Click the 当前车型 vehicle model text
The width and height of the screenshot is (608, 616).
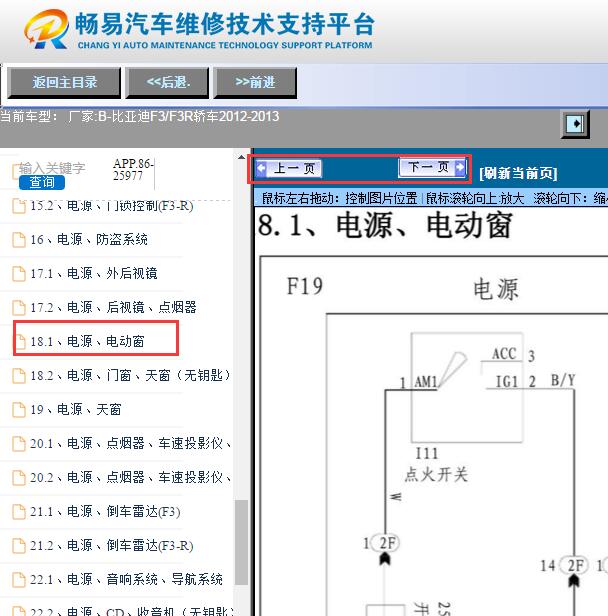point(140,117)
